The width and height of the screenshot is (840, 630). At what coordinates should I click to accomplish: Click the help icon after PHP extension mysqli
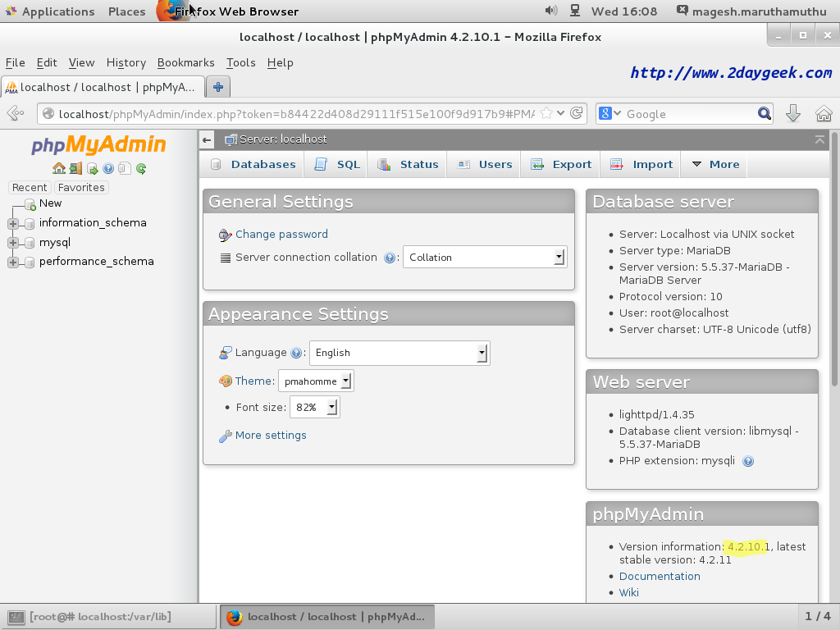tap(748, 461)
